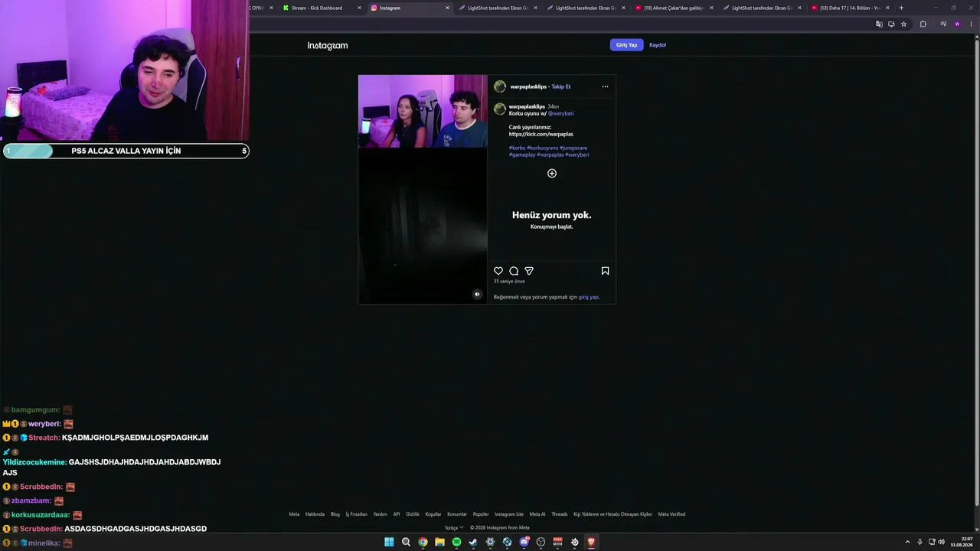Viewport: 980px width, 551px height.
Task: Open the Instagram Lite footer link
Action: [x=509, y=514]
